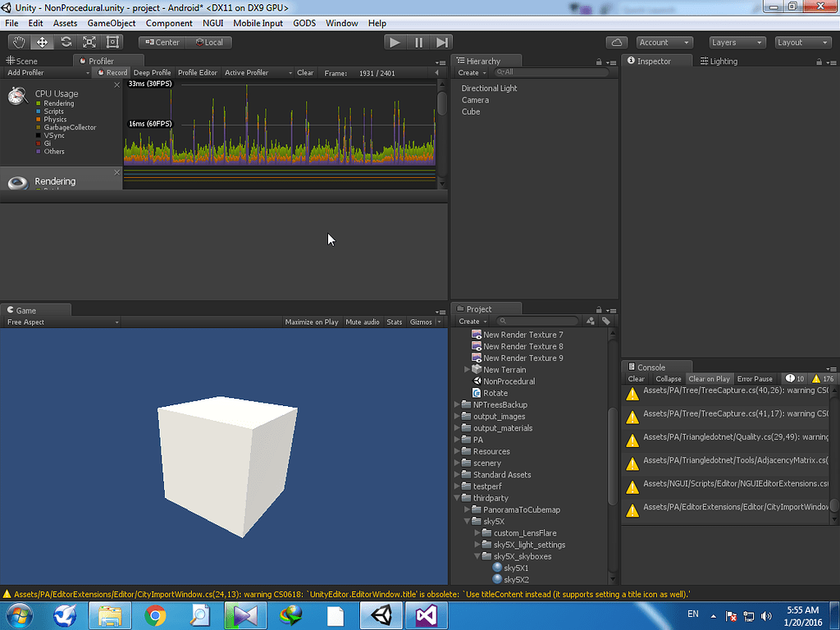Click the Step frame button
This screenshot has width=840, height=630.
pyautogui.click(x=442, y=42)
